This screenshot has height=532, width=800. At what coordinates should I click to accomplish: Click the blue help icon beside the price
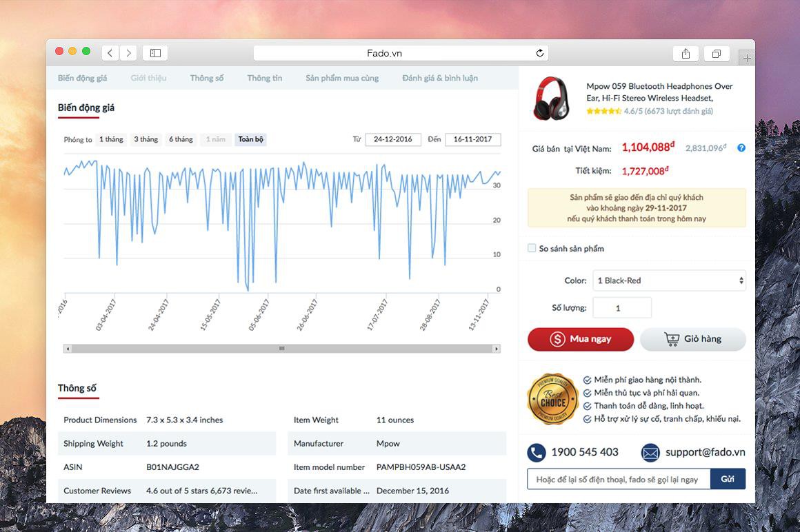pos(741,147)
